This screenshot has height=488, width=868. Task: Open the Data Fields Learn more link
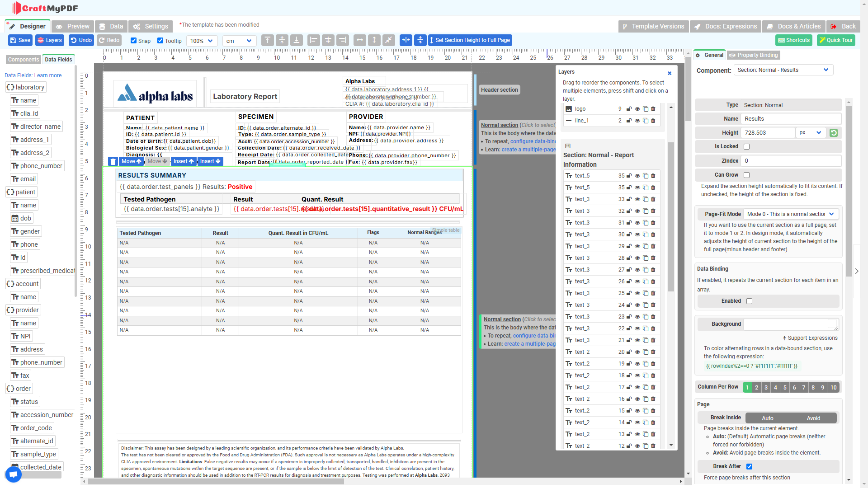[x=48, y=75]
